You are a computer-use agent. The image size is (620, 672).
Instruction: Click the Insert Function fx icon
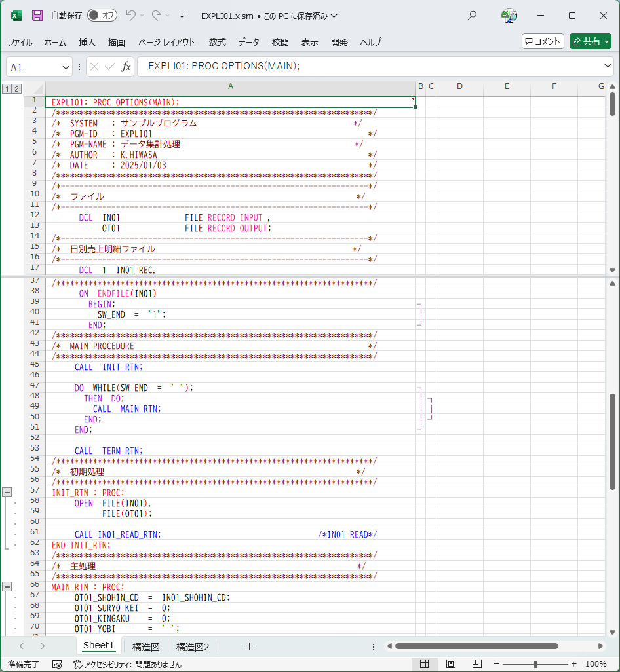coord(126,67)
